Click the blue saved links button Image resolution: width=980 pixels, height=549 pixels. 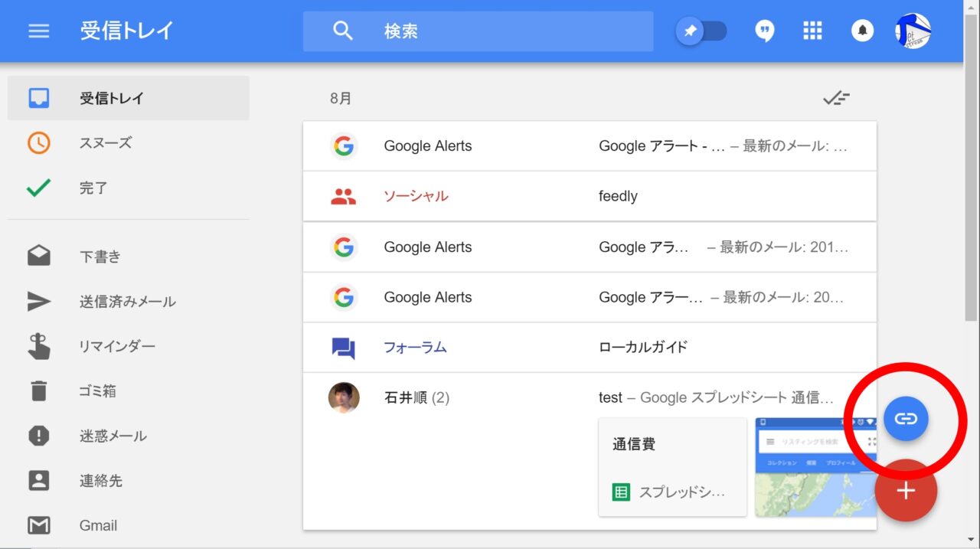click(905, 418)
